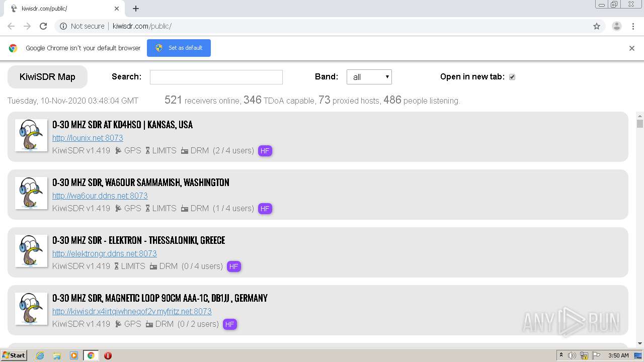Select the HF badge on KD4HSO Kansas entry
Image resolution: width=644 pixels, height=362 pixels.
coord(265,151)
